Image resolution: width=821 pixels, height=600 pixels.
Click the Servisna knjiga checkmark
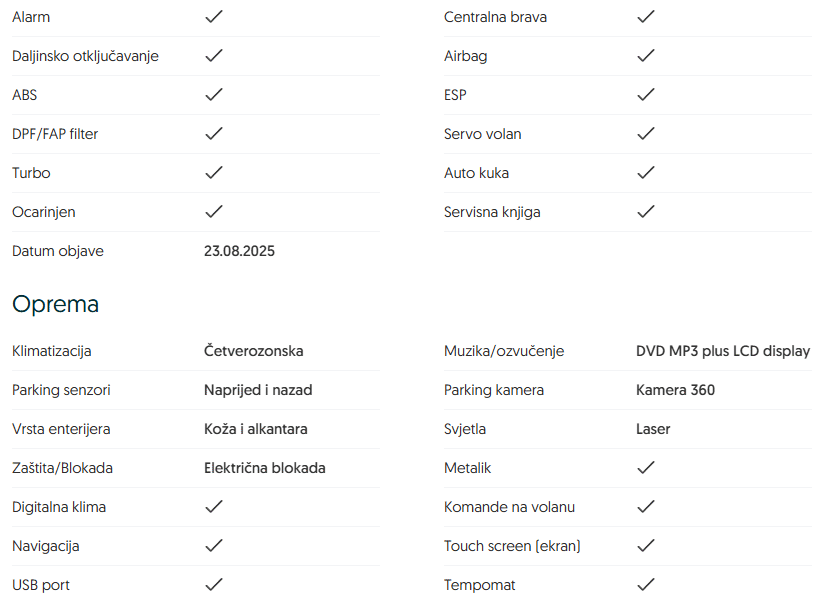[646, 212]
